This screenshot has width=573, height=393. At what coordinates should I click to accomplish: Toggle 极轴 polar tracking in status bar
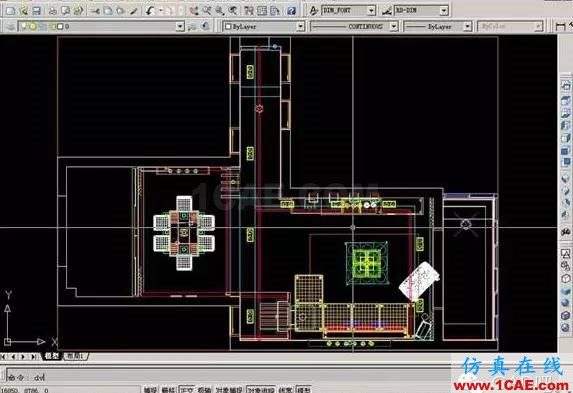click(x=204, y=390)
